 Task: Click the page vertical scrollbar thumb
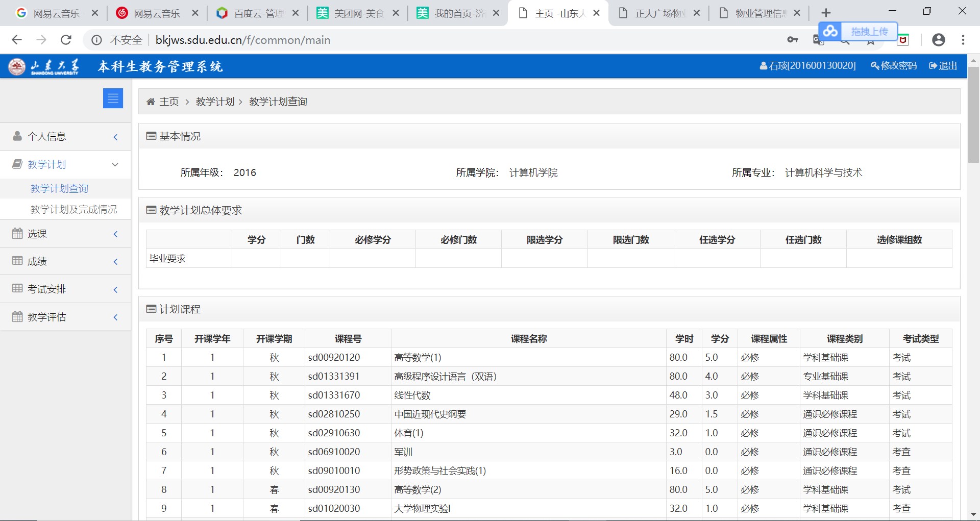[973, 115]
